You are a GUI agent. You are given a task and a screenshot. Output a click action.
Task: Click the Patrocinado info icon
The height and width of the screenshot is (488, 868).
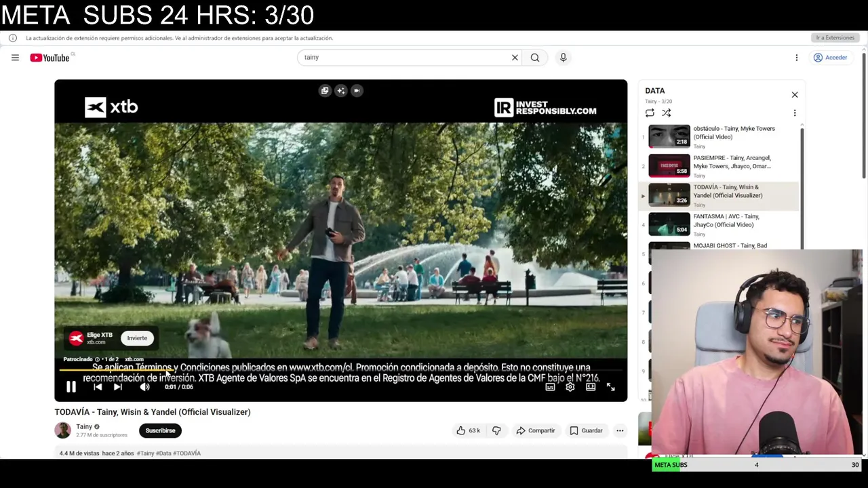pyautogui.click(x=97, y=359)
